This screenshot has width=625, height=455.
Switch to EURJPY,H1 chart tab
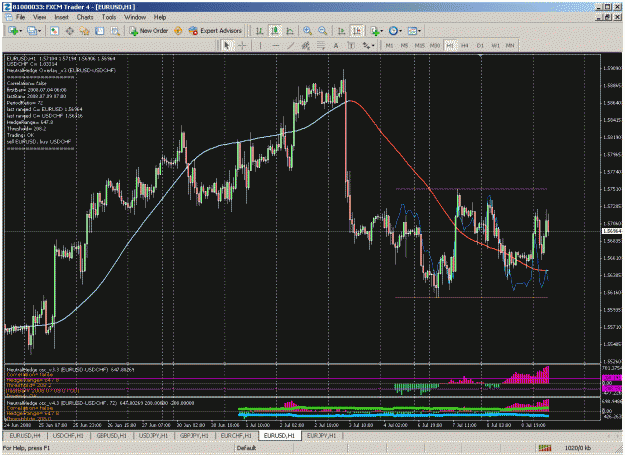click(x=321, y=435)
